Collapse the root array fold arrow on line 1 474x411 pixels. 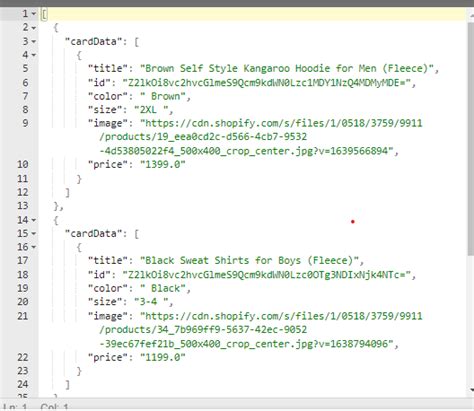[33, 14]
